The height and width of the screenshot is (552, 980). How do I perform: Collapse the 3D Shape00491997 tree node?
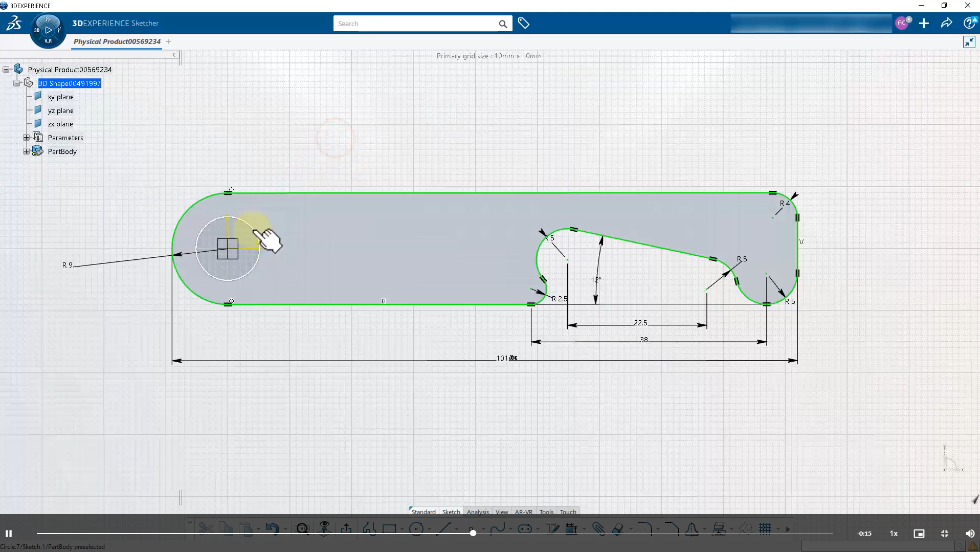pos(17,83)
